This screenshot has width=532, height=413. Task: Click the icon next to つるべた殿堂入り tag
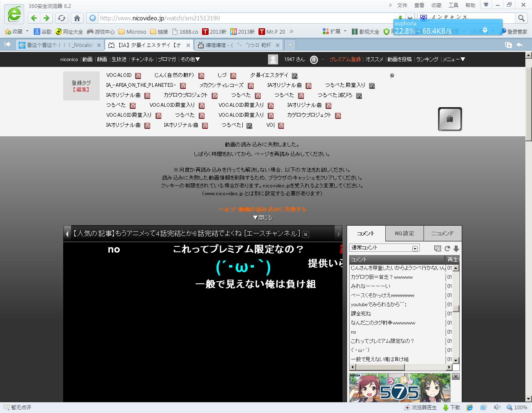click(372, 86)
